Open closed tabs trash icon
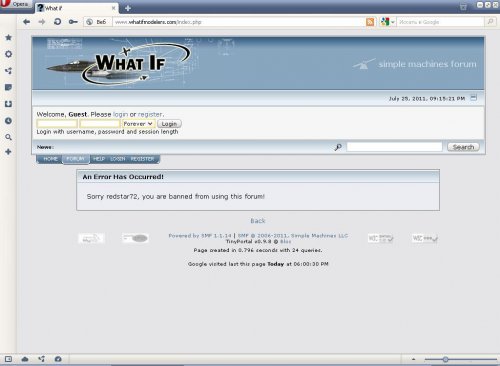Screen dimensions: 500x366 click(463, 7)
